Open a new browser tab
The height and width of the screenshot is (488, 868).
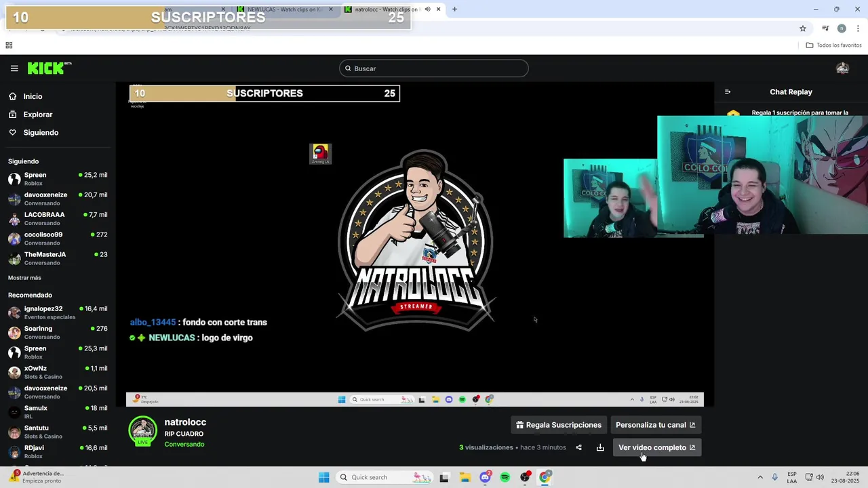click(454, 9)
